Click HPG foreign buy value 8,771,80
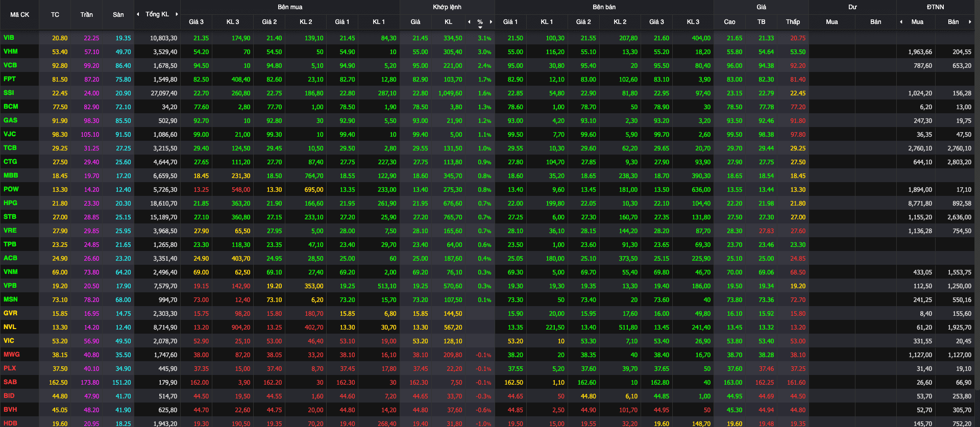The image size is (980, 427). point(920,204)
